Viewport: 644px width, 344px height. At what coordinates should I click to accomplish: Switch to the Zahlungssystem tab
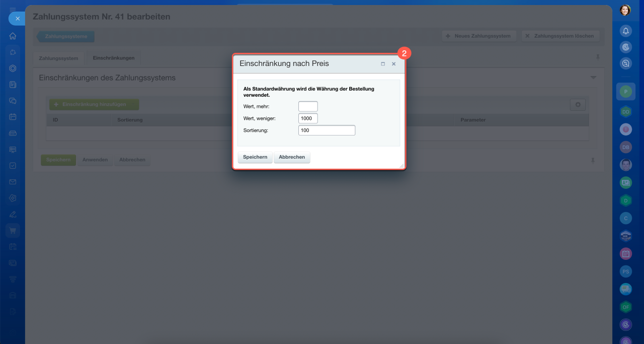point(58,58)
